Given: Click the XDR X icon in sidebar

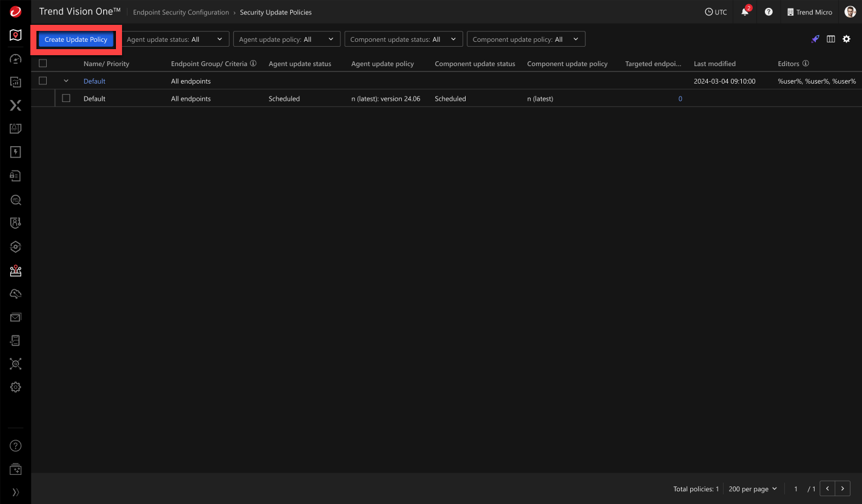Looking at the screenshot, I should pos(16,106).
